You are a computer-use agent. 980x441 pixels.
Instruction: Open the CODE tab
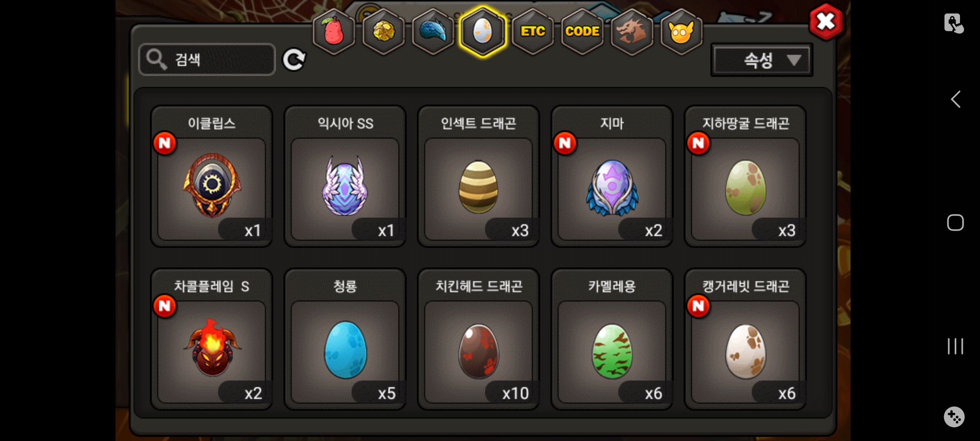click(582, 32)
